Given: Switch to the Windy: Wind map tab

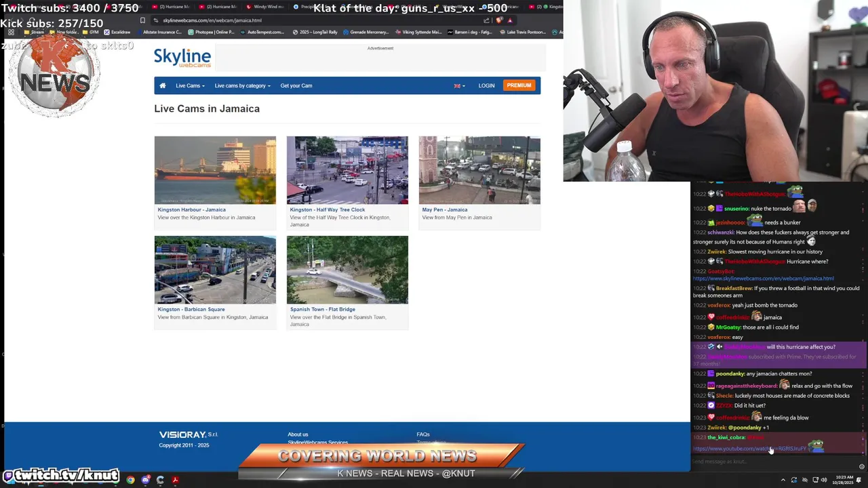Looking at the screenshot, I should [265, 7].
